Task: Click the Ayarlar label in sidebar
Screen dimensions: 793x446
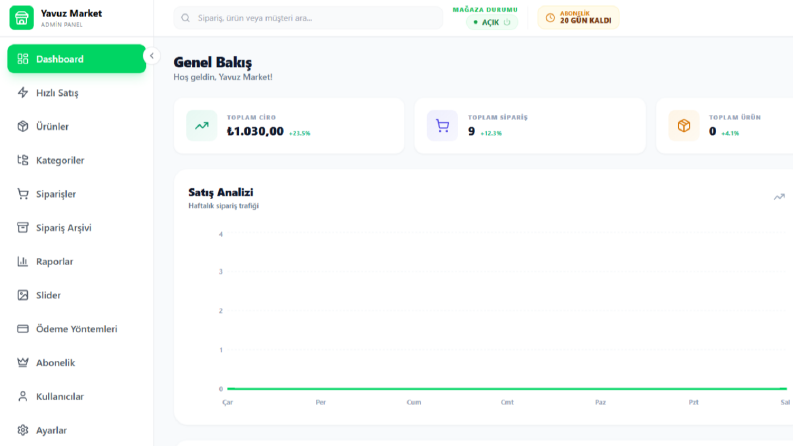Action: tap(51, 430)
